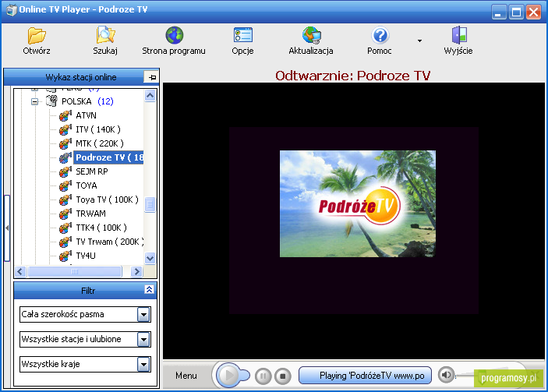The width and height of the screenshot is (548, 392).
Task: Collapse the POLSKA tree node
Action: (34, 101)
